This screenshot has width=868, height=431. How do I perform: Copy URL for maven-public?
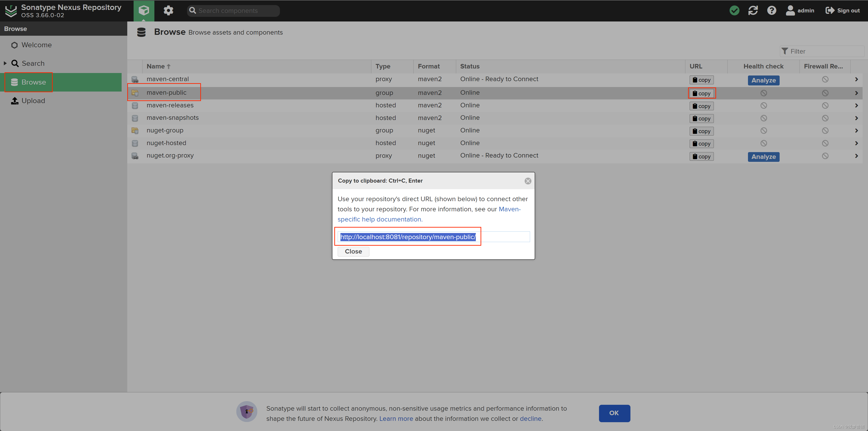click(x=702, y=93)
